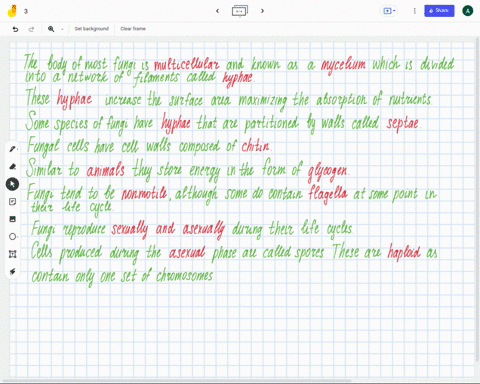The image size is (480, 384).
Task: Open the Jamboard home logo
Action: click(x=12, y=11)
